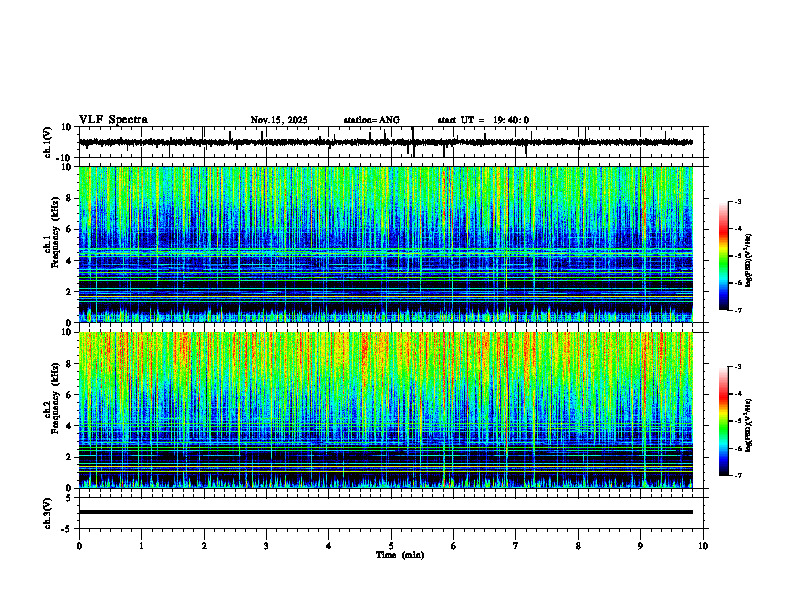This screenshot has height=612, width=792.
Task: Click the time axis tick label "3"
Action: [x=266, y=546]
